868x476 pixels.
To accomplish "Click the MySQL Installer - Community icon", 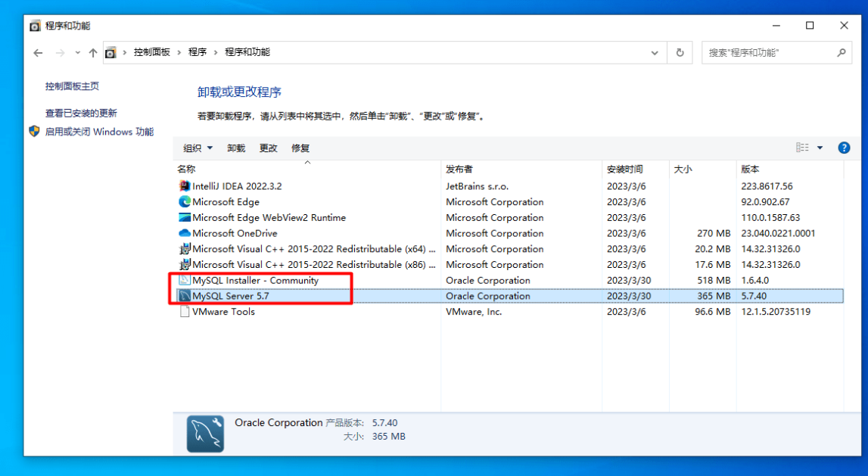I will tap(185, 280).
